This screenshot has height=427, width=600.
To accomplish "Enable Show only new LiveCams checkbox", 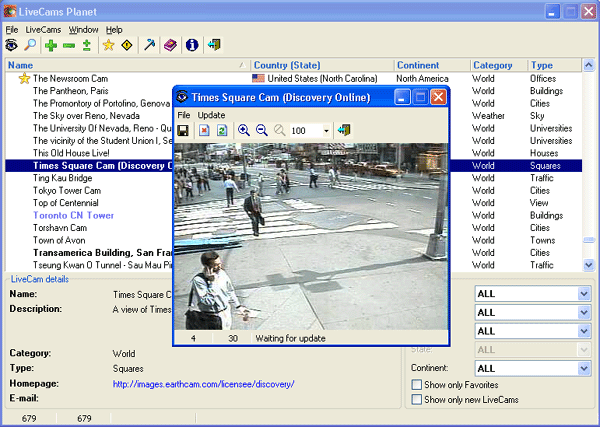I will point(416,399).
